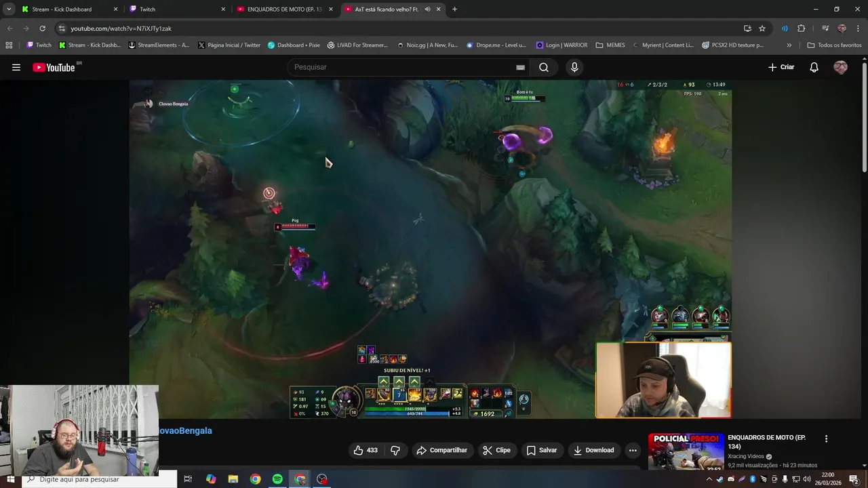Switch to Stream - Kick Dashboard tab

pos(68,9)
